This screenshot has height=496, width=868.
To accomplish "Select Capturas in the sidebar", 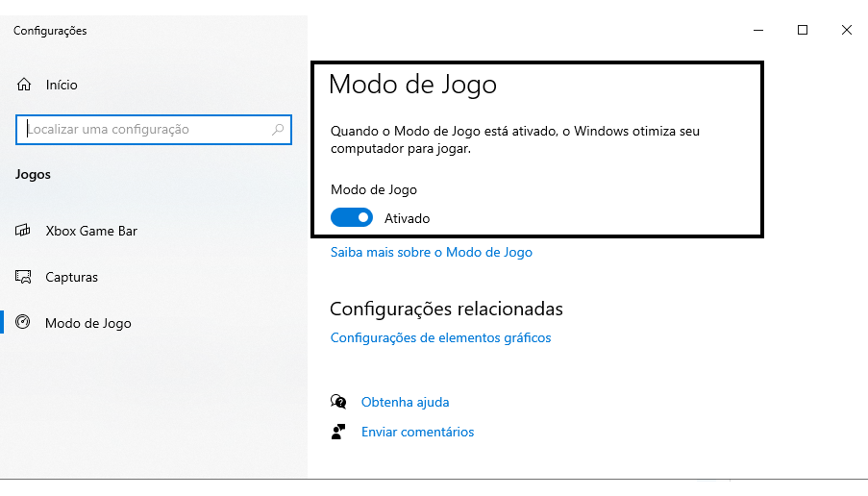I will click(x=72, y=277).
